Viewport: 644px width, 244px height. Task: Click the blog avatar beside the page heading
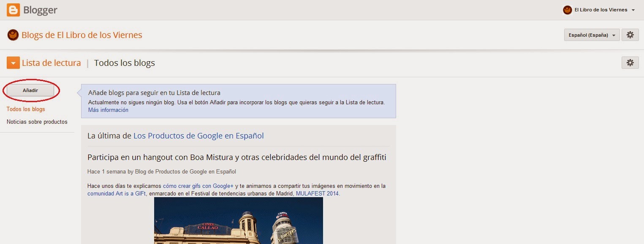(13, 35)
